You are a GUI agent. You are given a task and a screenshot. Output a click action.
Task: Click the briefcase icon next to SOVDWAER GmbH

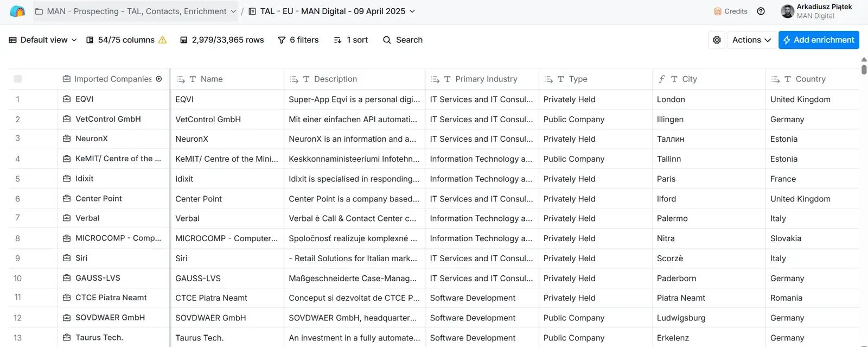pyautogui.click(x=67, y=317)
